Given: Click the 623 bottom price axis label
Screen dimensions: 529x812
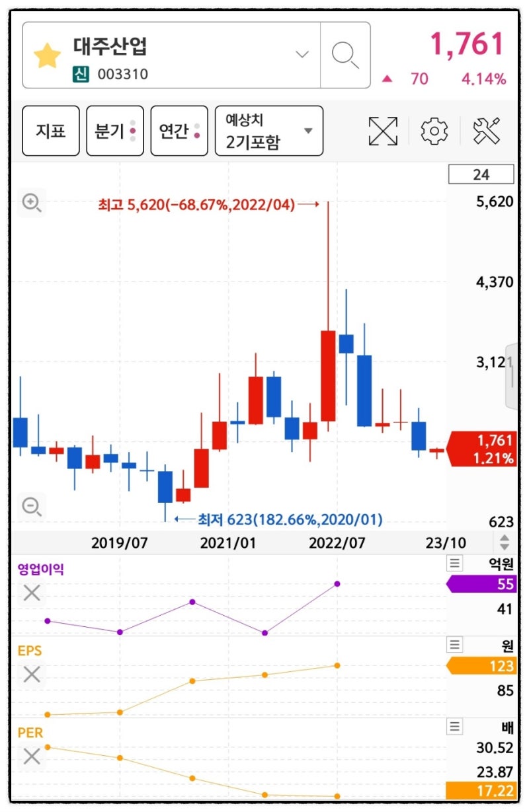Looking at the screenshot, I should point(501,522).
